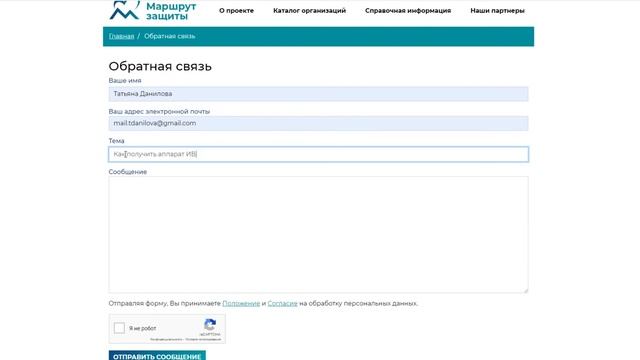Open Справочная информация menu item
The height and width of the screenshot is (360, 640).
(408, 11)
